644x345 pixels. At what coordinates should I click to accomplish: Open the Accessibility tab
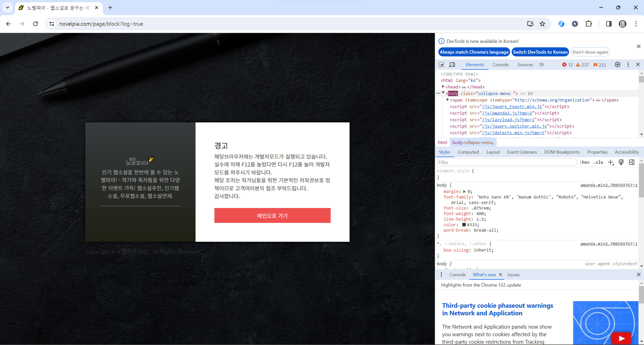627,152
